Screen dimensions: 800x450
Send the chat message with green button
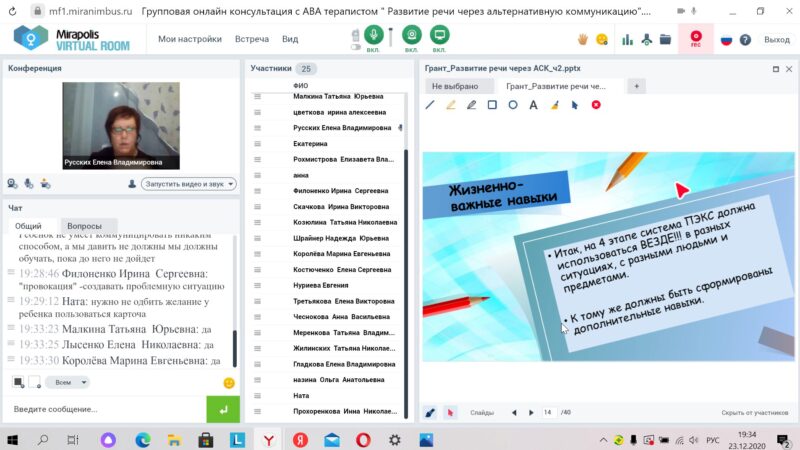[223, 409]
